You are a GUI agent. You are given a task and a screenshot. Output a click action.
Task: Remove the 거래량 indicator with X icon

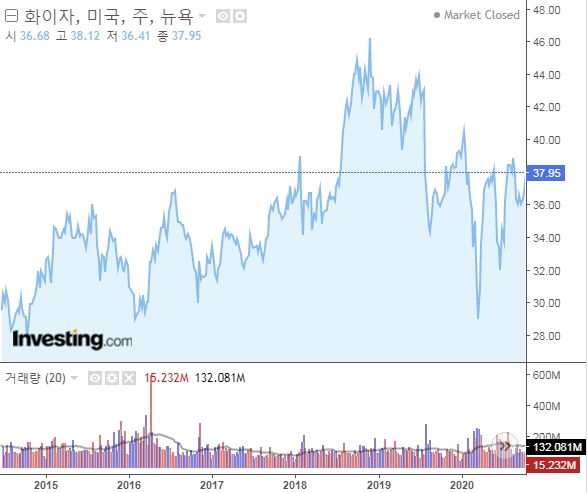(x=129, y=378)
